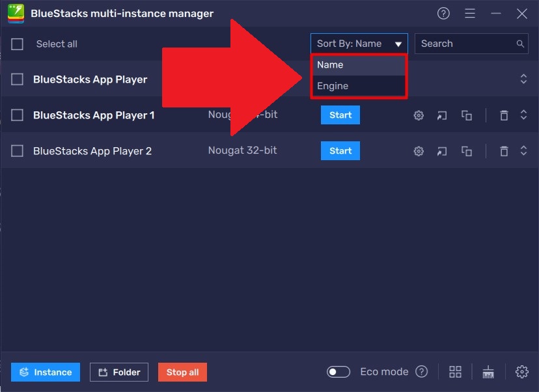The width and height of the screenshot is (539, 392).
Task: Click the Select all label
Action: [57, 44]
